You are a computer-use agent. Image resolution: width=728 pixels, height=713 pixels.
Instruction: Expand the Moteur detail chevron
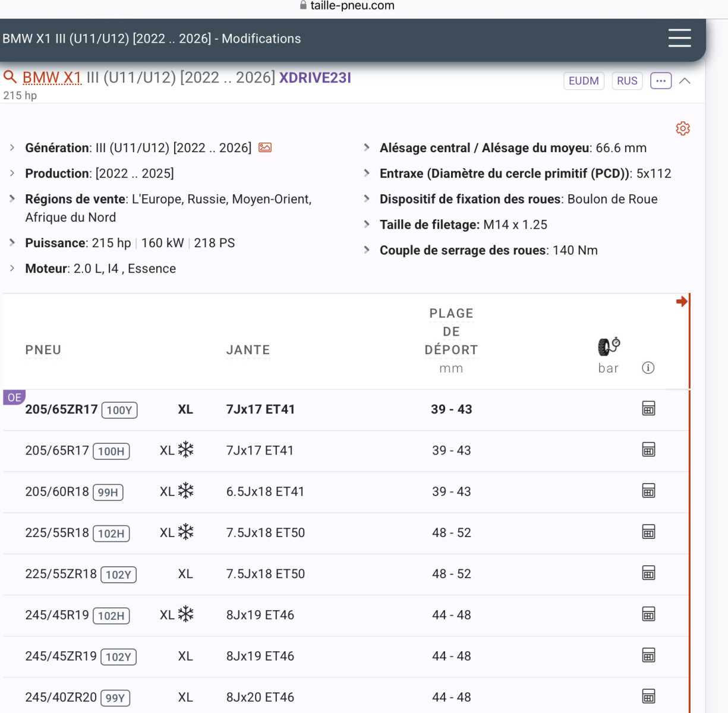(12, 268)
